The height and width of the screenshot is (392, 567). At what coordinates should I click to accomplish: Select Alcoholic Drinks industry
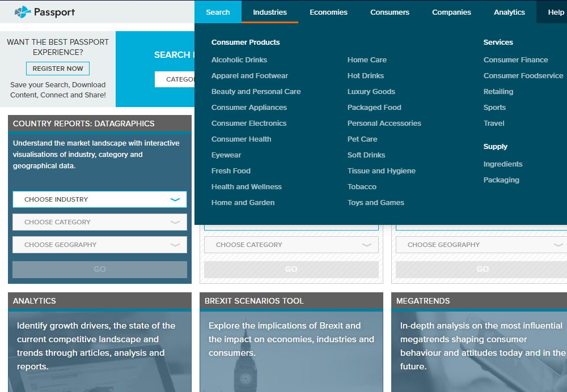239,59
